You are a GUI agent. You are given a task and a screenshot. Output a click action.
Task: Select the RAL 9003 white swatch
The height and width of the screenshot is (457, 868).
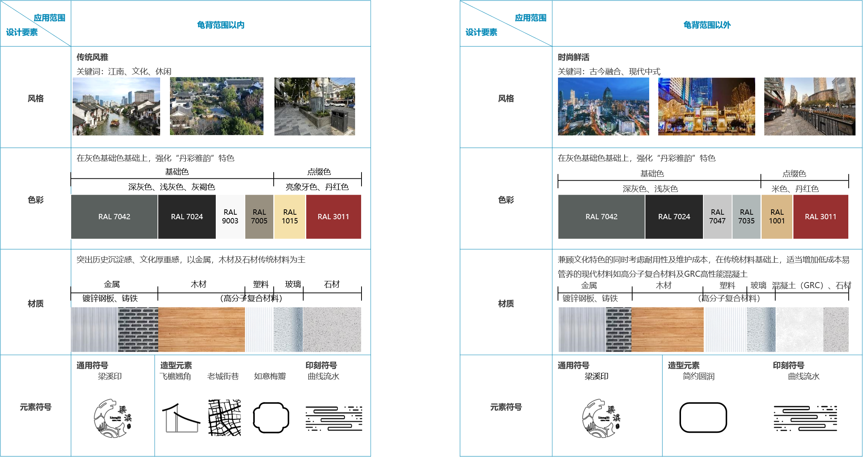click(230, 217)
